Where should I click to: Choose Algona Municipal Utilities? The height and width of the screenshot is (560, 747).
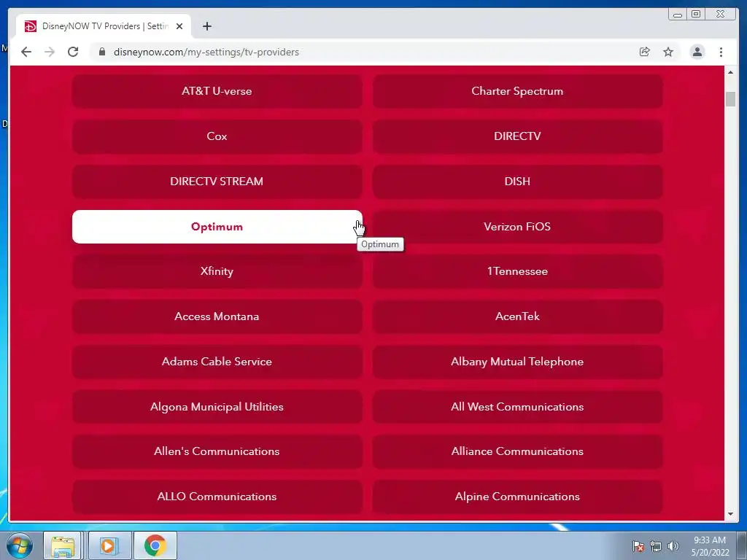[217, 407]
